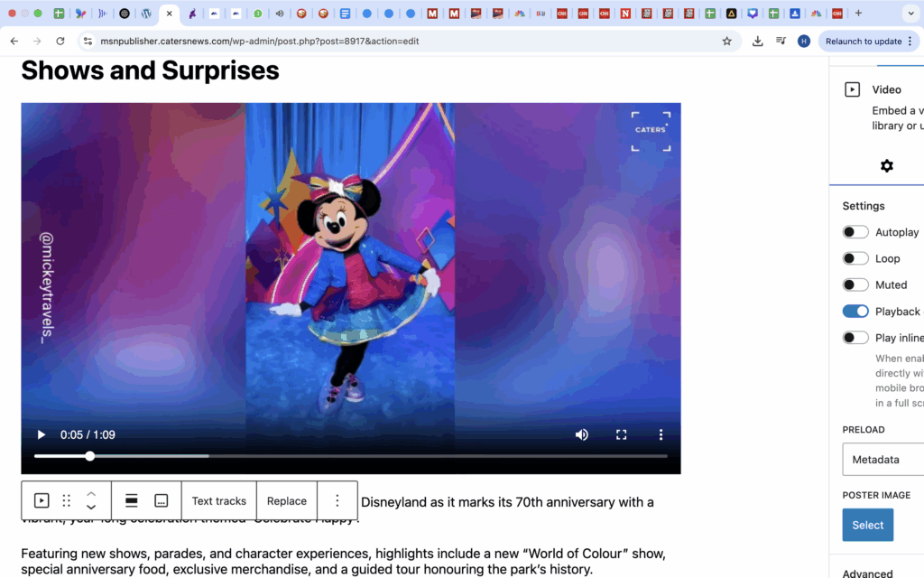Click Relaunch to update
This screenshot has width=924, height=578.
[x=864, y=42]
